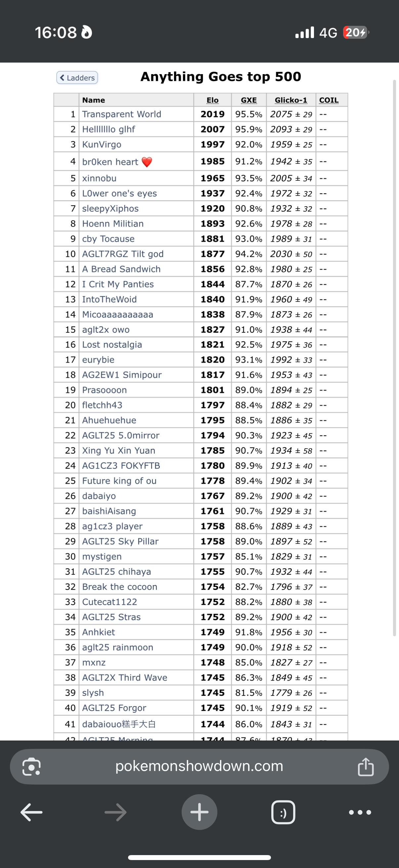Open Future king of ou link
The width and height of the screenshot is (399, 868).
tap(119, 481)
